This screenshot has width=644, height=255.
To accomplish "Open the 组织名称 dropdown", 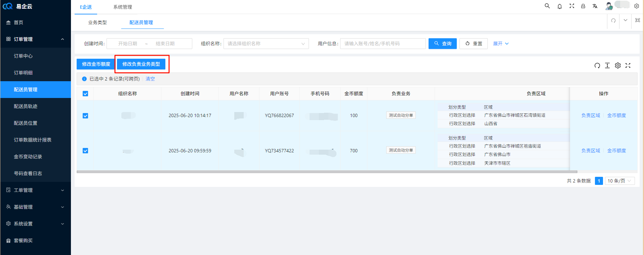I will (x=266, y=44).
